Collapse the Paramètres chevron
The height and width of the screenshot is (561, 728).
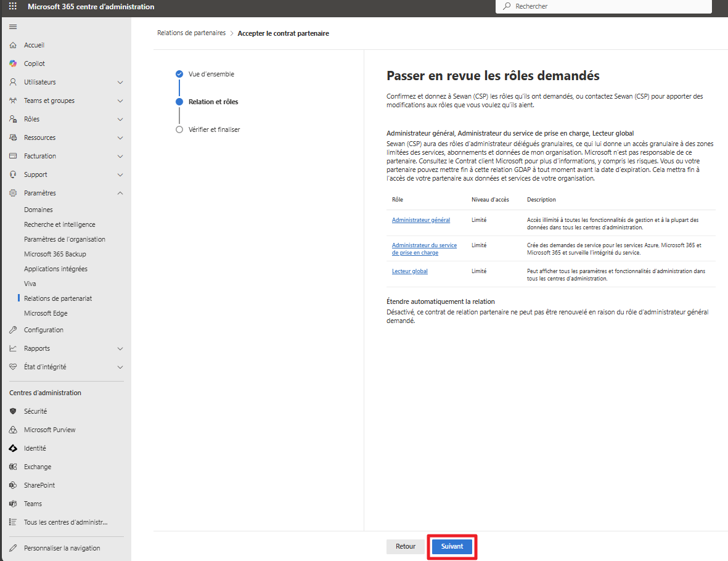coord(120,193)
